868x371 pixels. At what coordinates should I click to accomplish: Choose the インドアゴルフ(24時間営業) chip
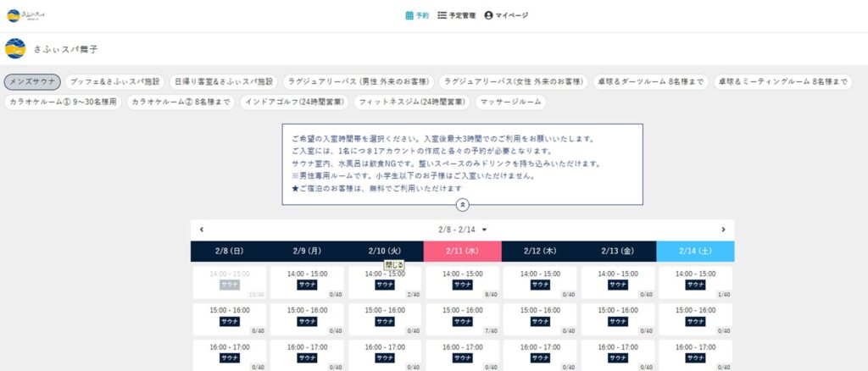(293, 102)
